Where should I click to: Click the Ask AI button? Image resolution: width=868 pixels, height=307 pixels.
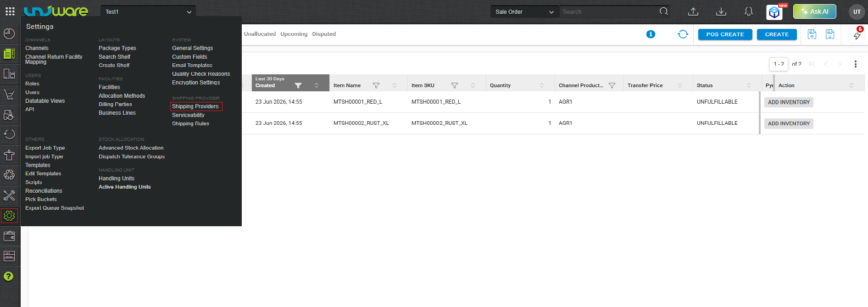[815, 11]
